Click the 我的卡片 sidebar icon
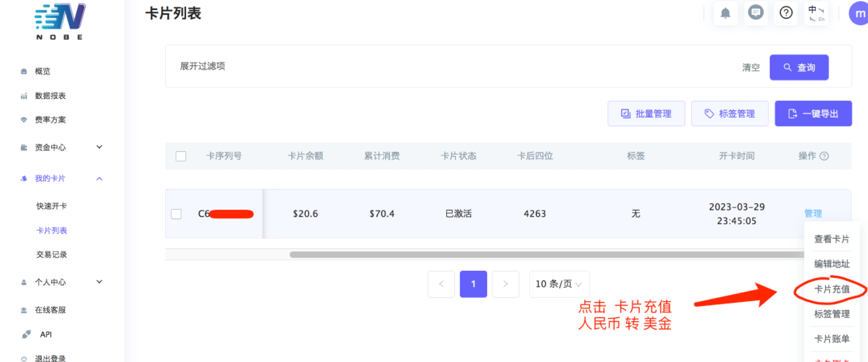The image size is (868, 362). click(24, 179)
